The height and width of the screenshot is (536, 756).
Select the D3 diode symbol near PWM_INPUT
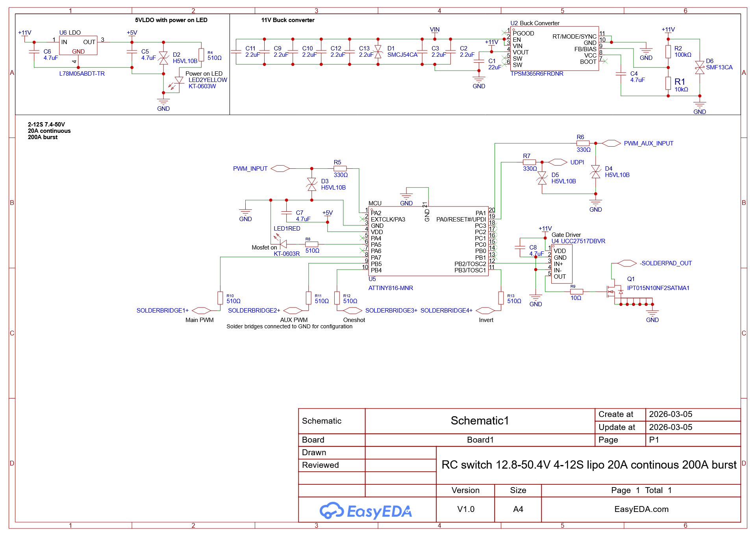point(311,184)
